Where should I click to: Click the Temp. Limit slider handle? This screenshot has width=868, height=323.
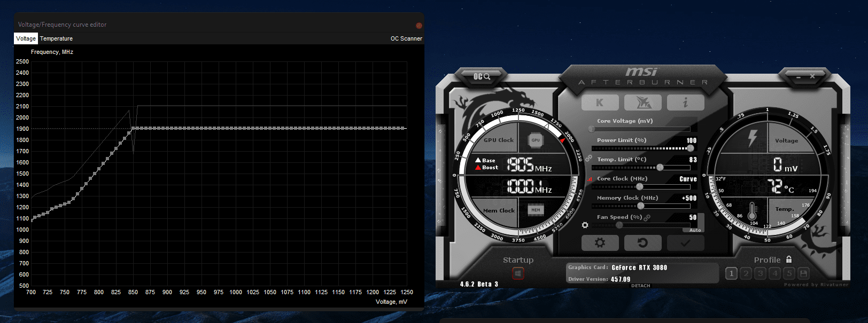[660, 167]
